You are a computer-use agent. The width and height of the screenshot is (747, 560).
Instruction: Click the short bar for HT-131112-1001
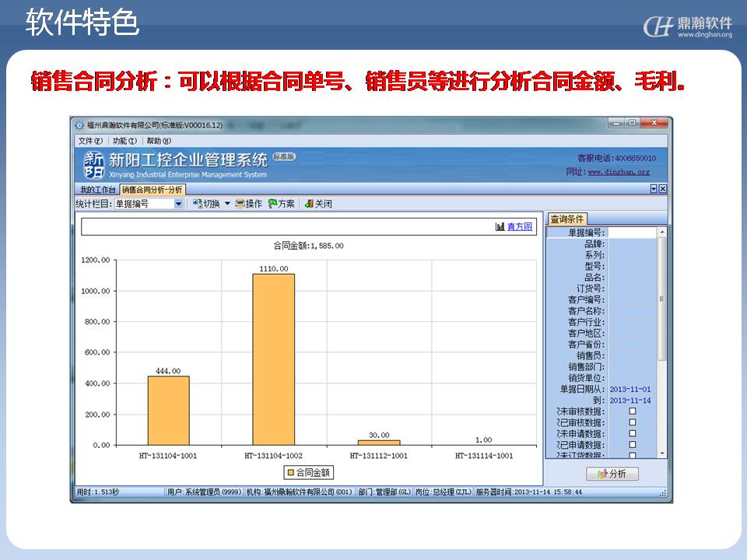(x=379, y=443)
